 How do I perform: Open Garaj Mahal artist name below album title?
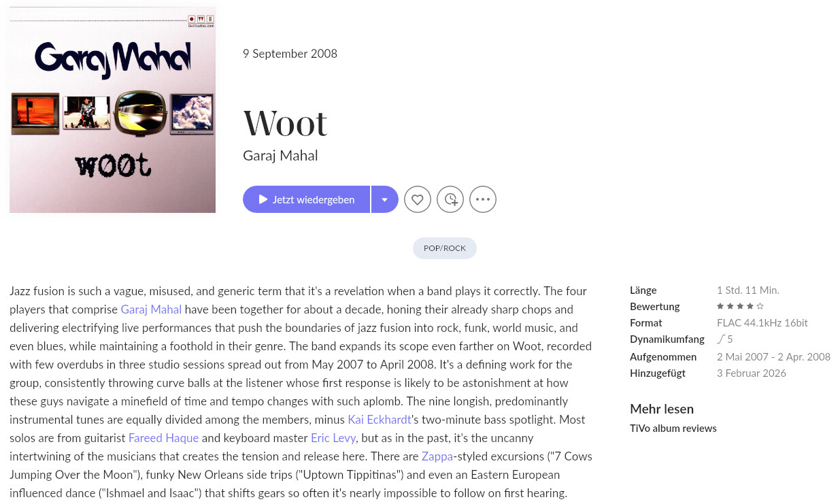pyautogui.click(x=280, y=156)
